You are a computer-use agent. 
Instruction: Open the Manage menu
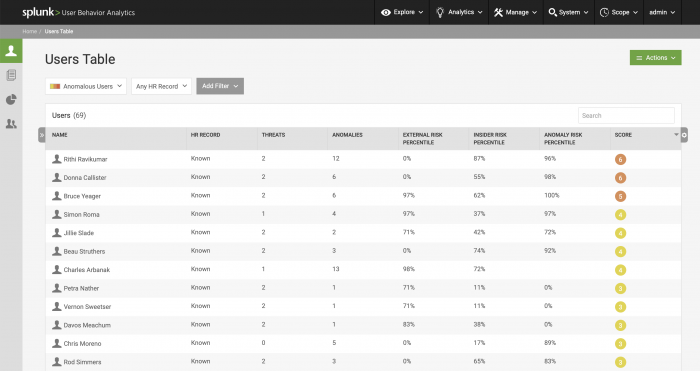(516, 13)
